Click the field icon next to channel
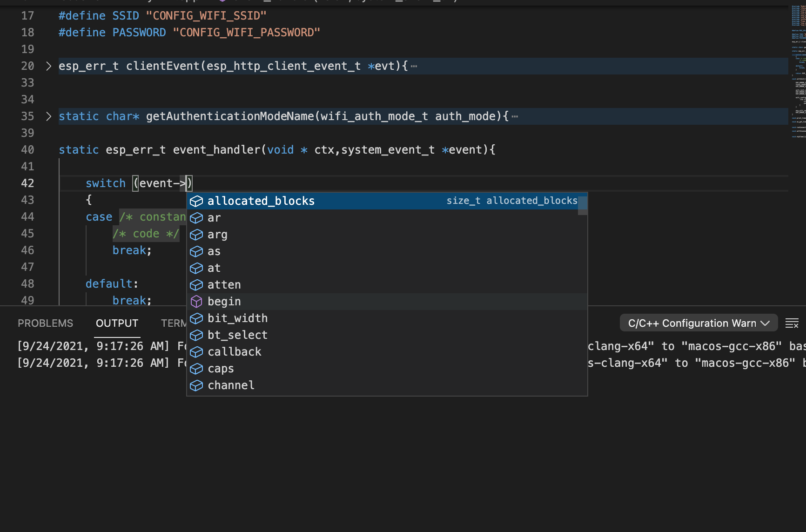 tap(196, 385)
